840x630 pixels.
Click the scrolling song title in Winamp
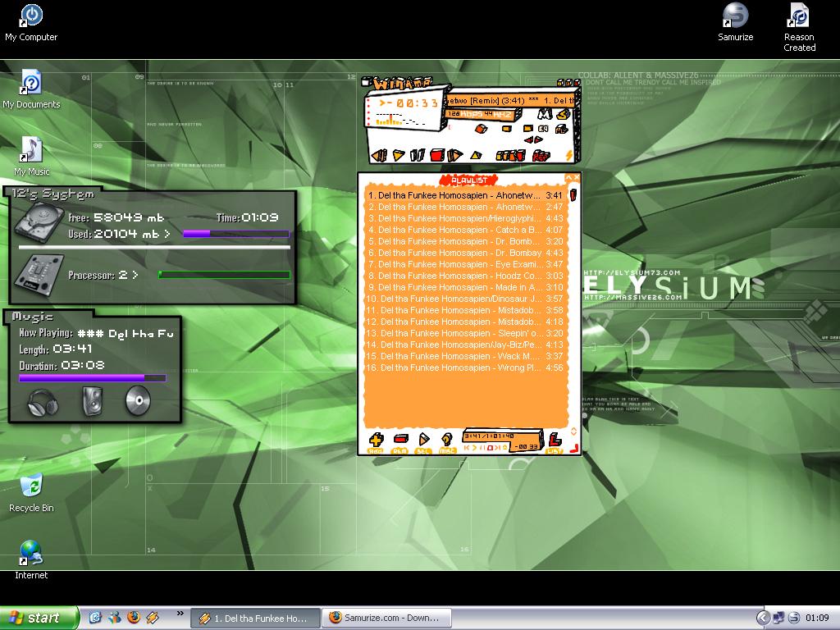coord(511,100)
